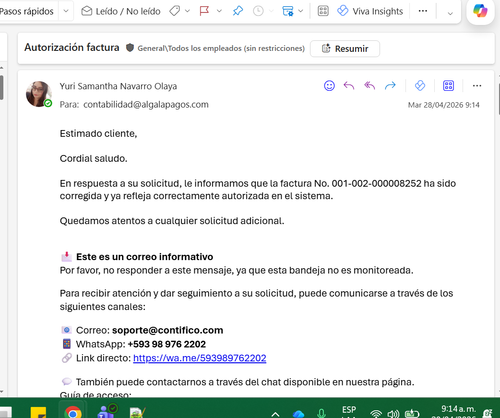Viewport: 500px width, 418px height.
Task: Select the subject Autorización factura
Action: [x=72, y=47]
